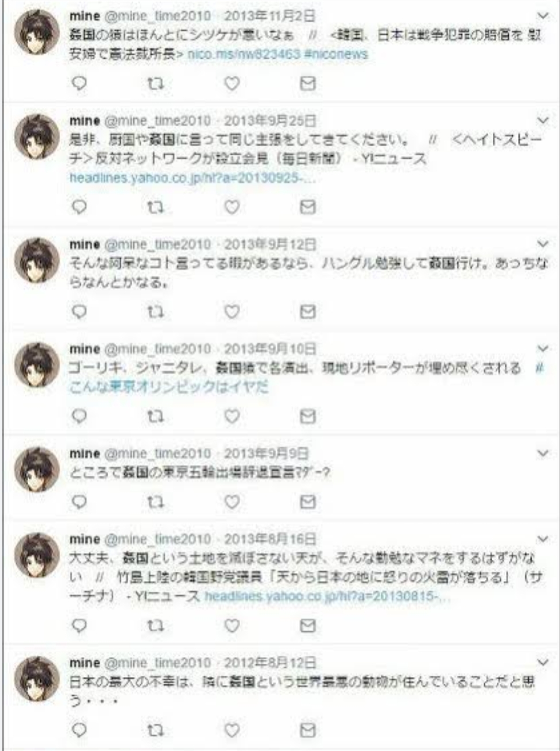560x751 pixels.
Task: Open the #niconews hashtag
Action: point(336,54)
